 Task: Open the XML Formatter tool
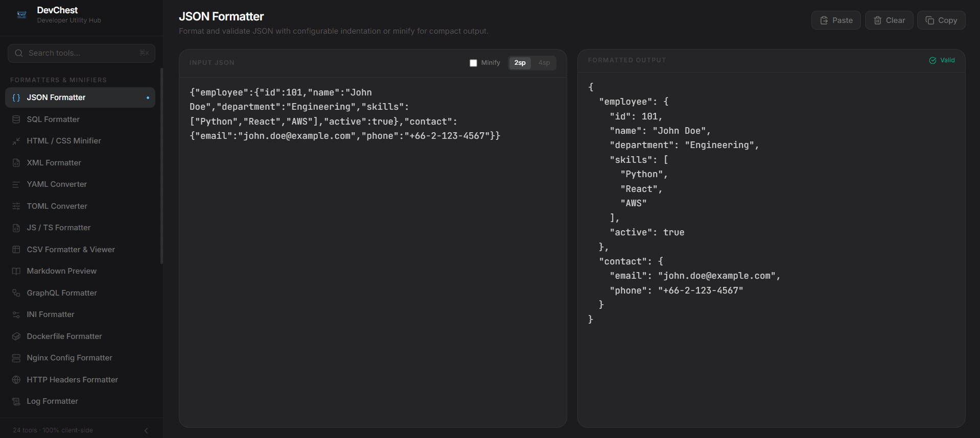tap(80, 163)
